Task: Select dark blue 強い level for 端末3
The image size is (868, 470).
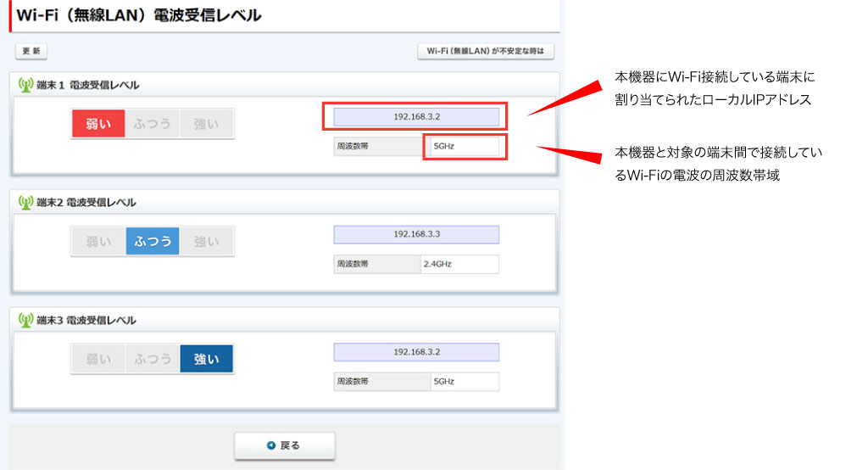Action: click(206, 359)
